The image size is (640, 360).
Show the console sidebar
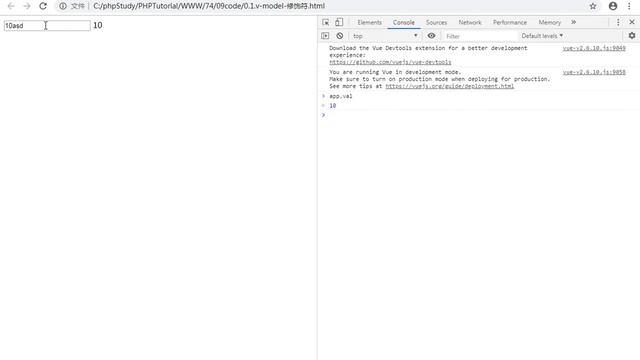[325, 36]
